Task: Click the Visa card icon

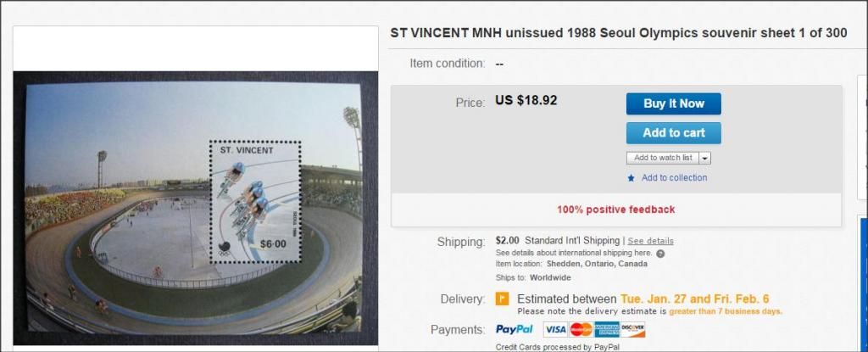Action: point(555,330)
